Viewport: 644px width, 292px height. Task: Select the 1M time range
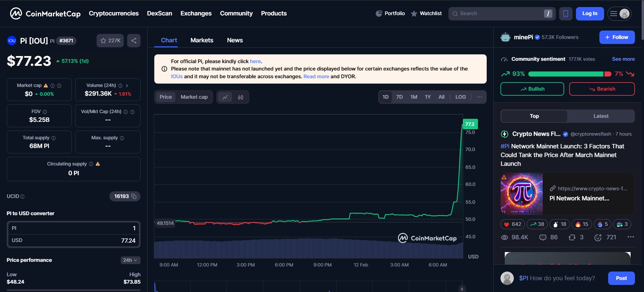tap(414, 97)
